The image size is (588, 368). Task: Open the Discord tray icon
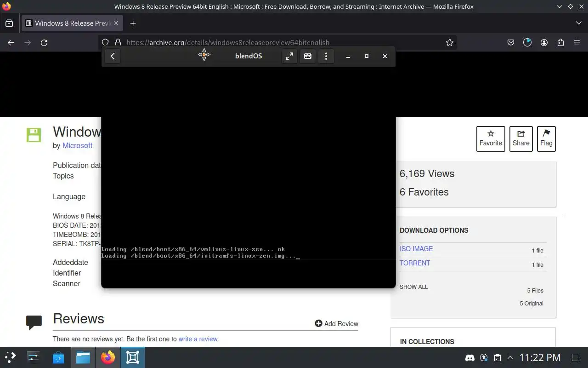point(469,357)
